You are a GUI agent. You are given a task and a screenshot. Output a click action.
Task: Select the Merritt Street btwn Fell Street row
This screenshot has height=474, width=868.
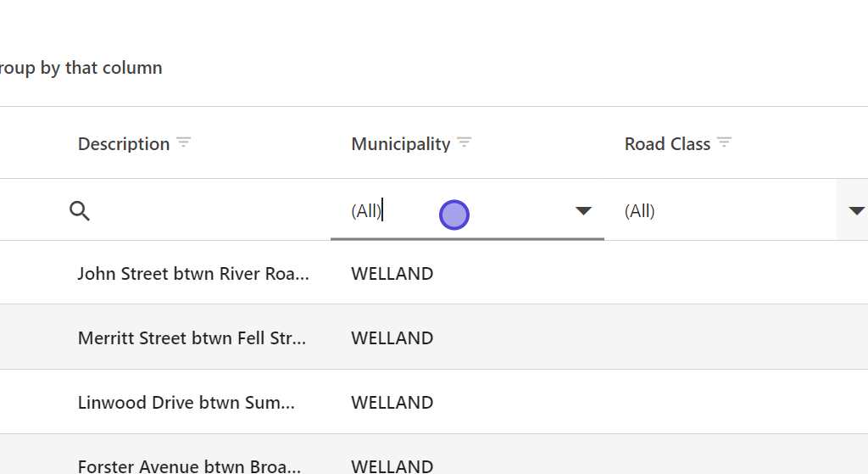[192, 338]
